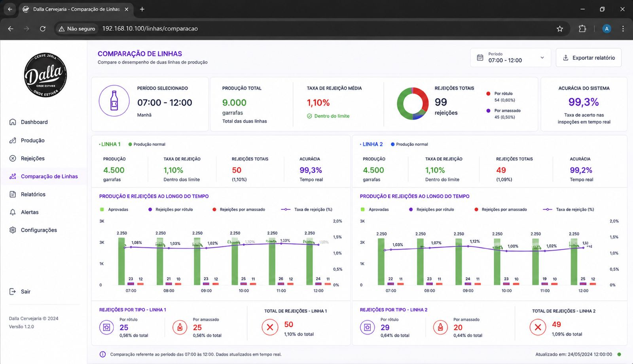Click the Produção bottle icon in sidebar
Viewport: 633px width, 364px height.
tap(13, 140)
